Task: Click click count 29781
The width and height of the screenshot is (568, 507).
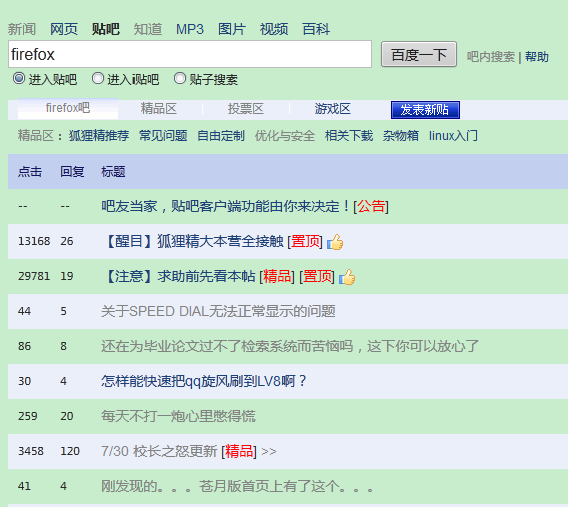Action: click(34, 276)
